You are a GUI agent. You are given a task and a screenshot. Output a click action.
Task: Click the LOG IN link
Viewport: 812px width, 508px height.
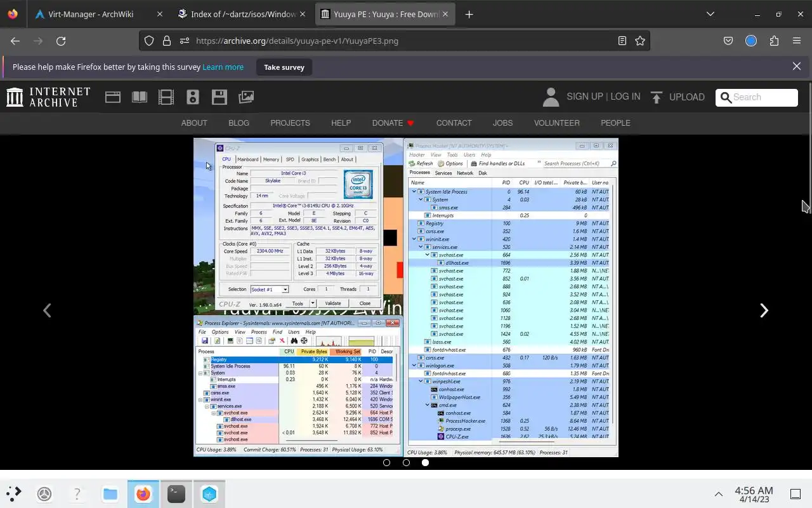pos(625,97)
